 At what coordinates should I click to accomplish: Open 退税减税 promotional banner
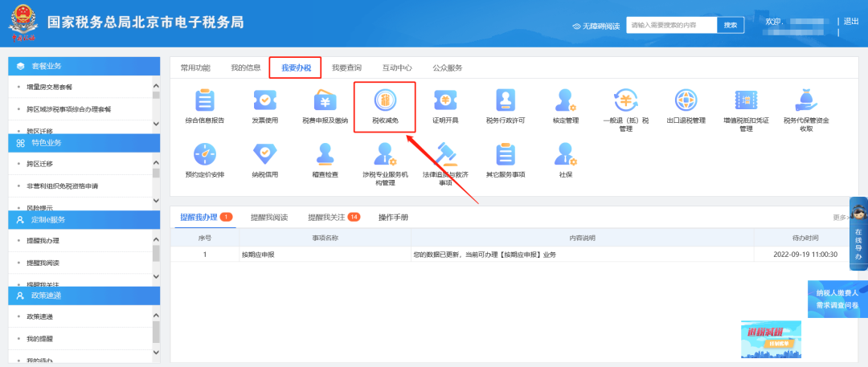[x=771, y=339]
